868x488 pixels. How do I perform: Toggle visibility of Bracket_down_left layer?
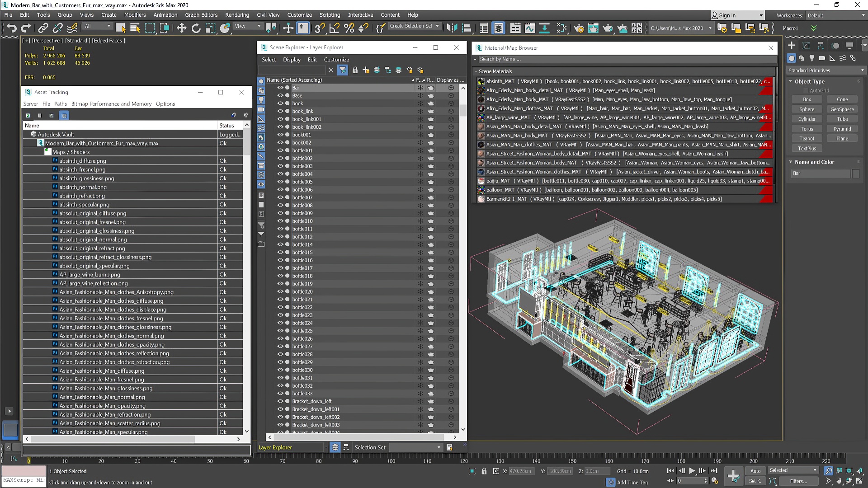click(x=280, y=401)
